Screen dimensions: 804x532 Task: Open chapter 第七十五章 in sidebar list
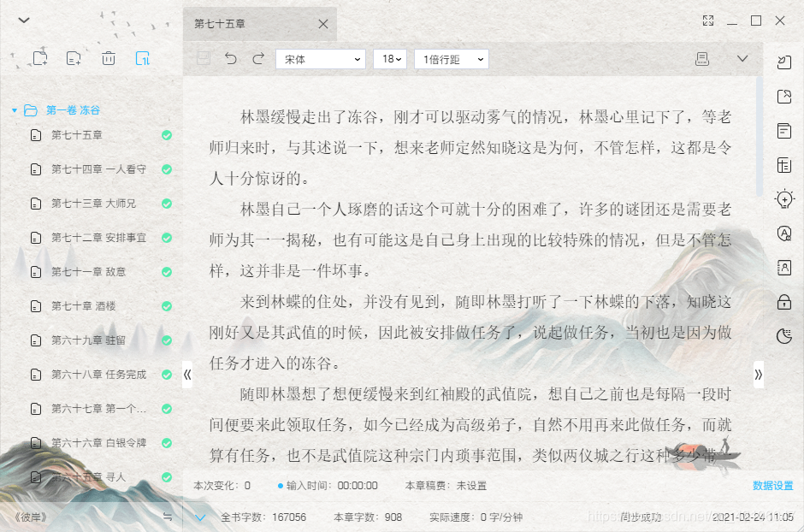77,135
